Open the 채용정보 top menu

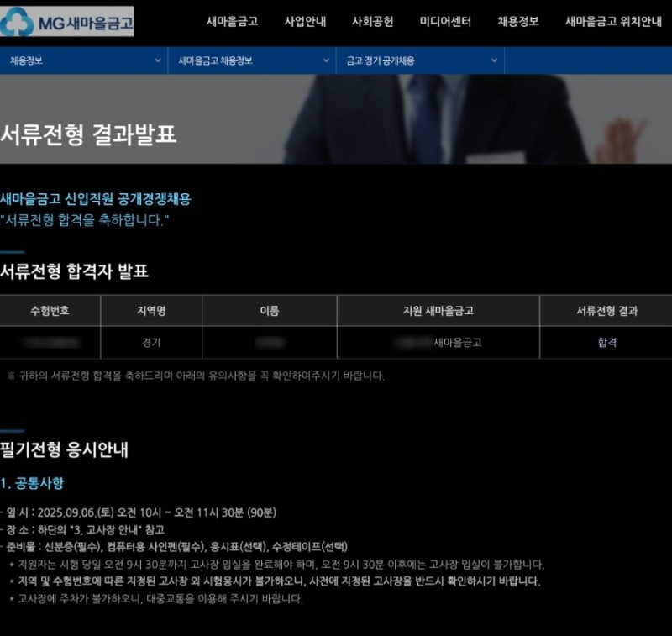[518, 22]
